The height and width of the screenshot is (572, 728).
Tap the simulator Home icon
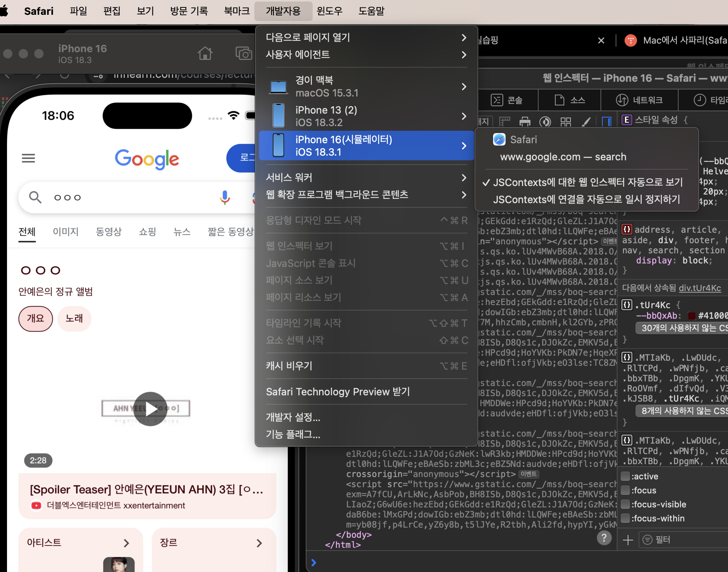205,53
